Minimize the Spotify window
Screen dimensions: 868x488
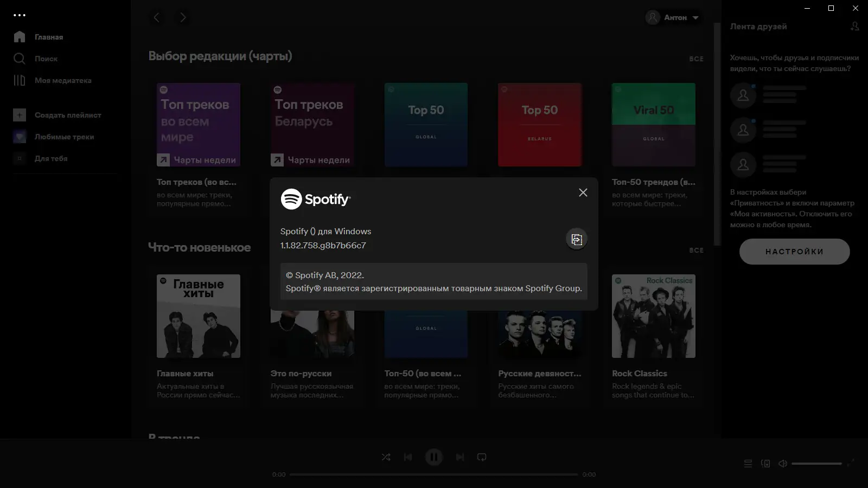point(807,8)
